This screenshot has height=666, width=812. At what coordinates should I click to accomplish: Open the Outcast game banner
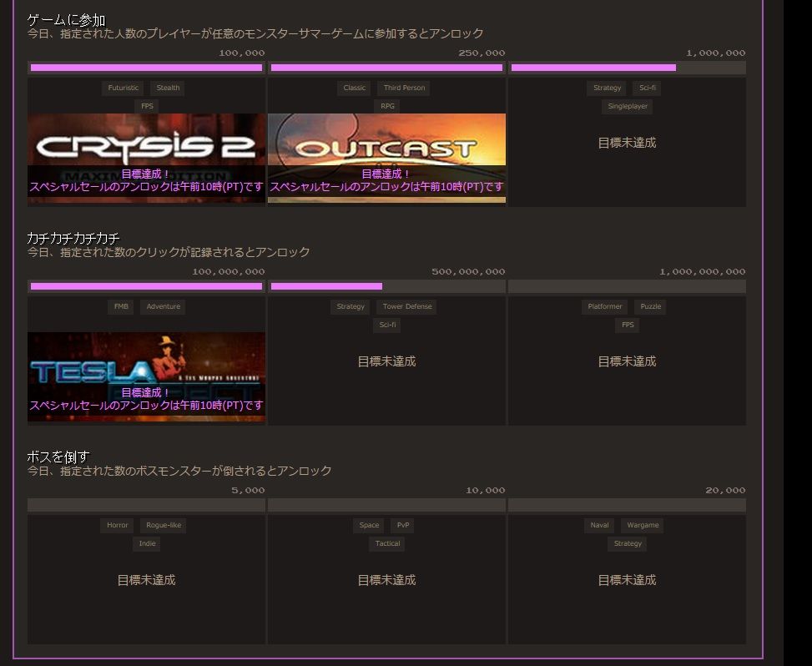pos(387,158)
